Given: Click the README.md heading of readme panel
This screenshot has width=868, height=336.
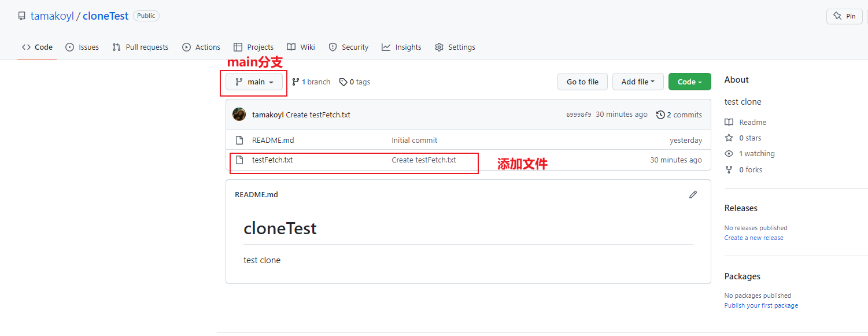Looking at the screenshot, I should point(256,195).
